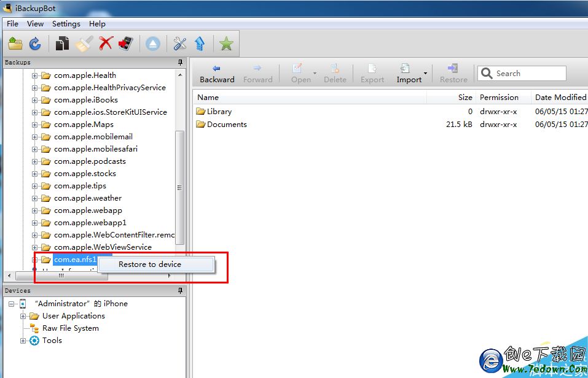Expand the com.apple.iBooks tree node
This screenshot has height=378, width=588.
[x=34, y=101]
